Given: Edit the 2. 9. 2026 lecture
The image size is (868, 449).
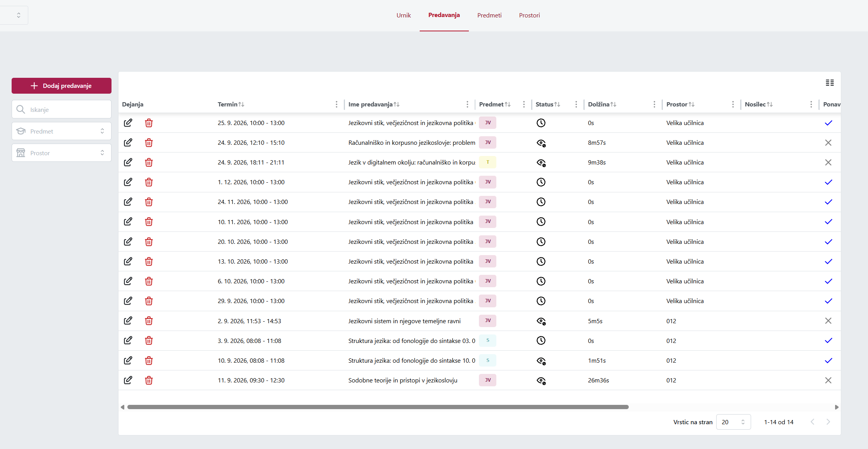Looking at the screenshot, I should tap(128, 320).
